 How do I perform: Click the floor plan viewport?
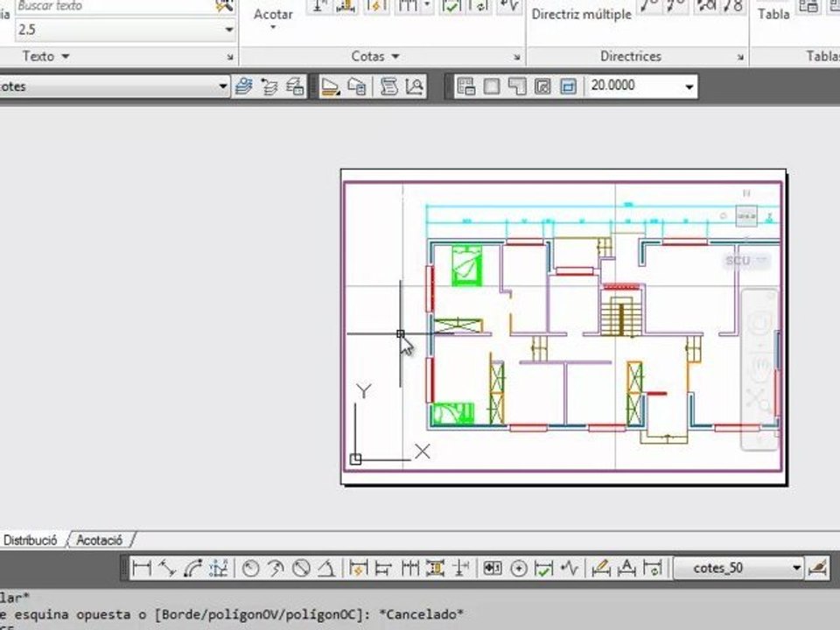[x=563, y=326]
